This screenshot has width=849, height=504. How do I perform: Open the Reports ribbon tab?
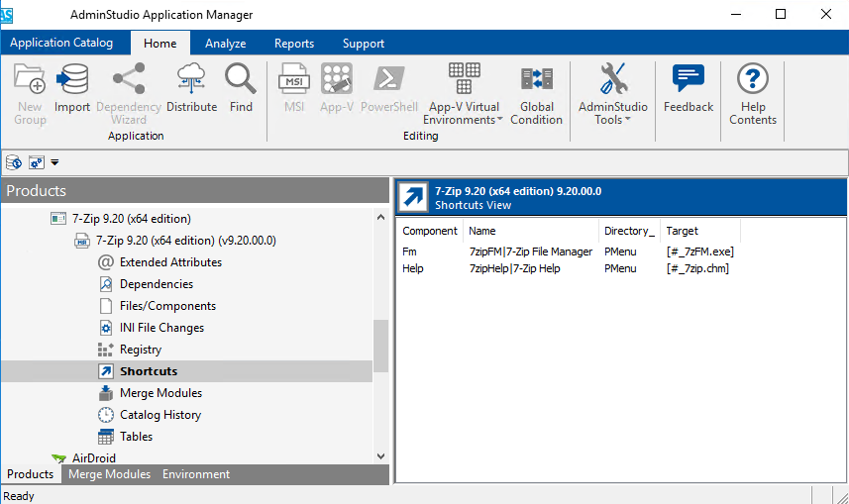294,44
